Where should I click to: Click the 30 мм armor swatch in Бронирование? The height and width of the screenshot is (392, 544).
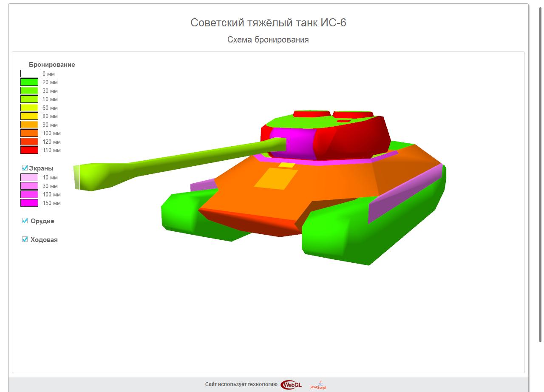coord(29,91)
